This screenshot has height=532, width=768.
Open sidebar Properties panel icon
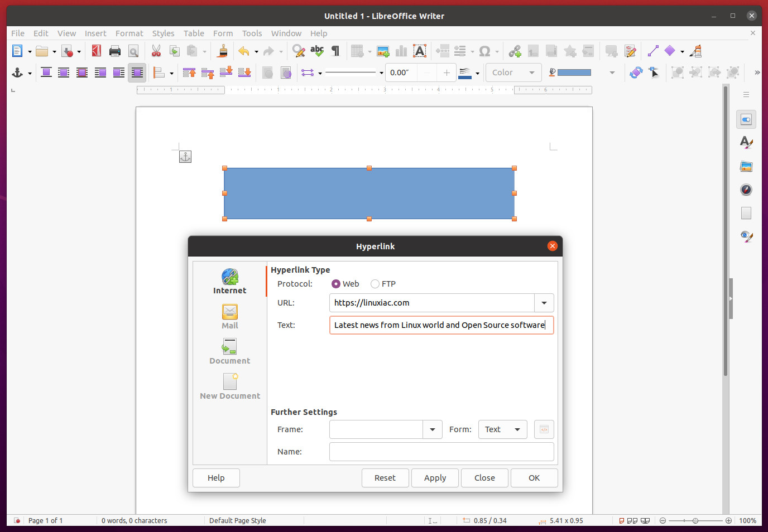click(x=746, y=119)
